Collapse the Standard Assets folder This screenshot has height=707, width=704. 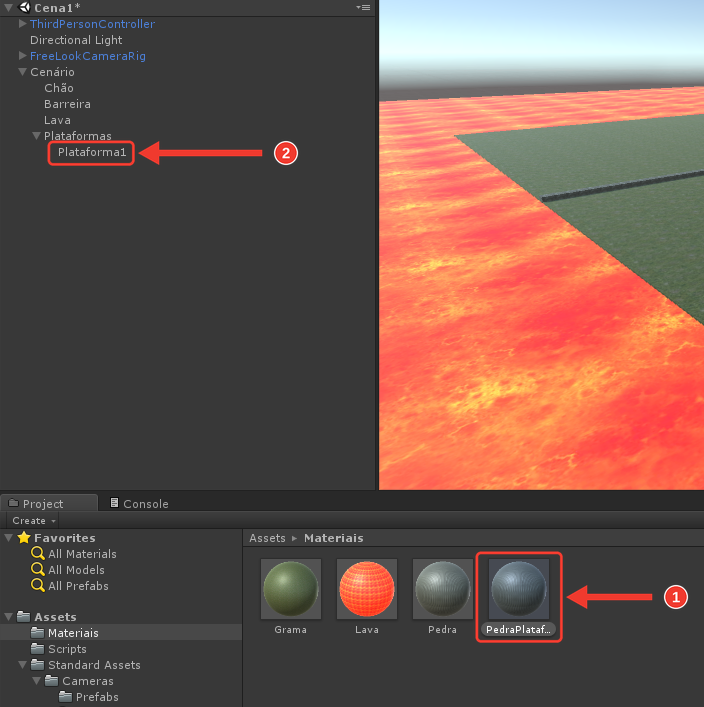click(23, 665)
